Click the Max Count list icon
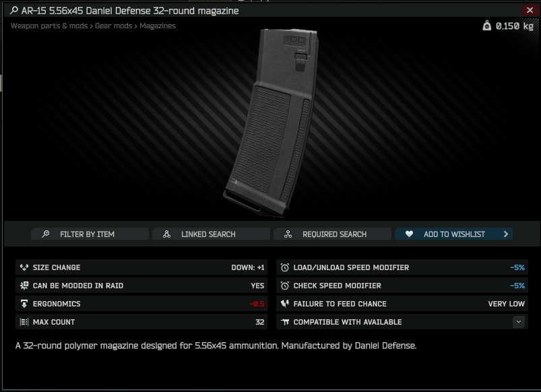Image resolution: width=541 pixels, height=392 pixels. pyautogui.click(x=24, y=322)
